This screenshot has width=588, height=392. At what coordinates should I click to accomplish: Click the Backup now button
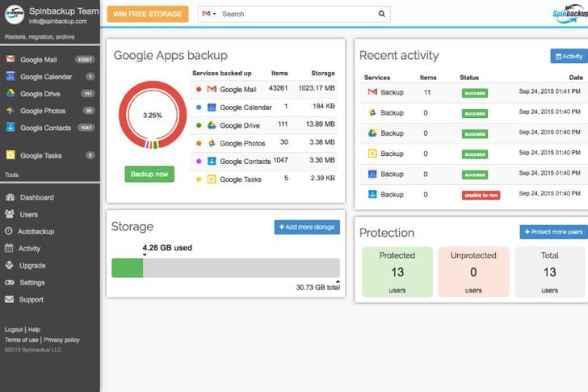coord(149,174)
